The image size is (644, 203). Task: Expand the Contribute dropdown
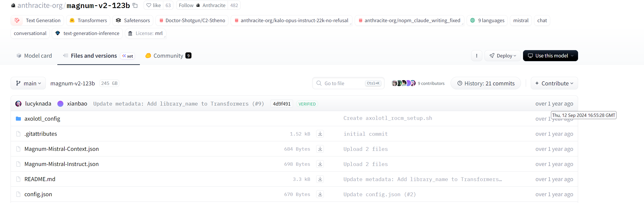pyautogui.click(x=554, y=83)
